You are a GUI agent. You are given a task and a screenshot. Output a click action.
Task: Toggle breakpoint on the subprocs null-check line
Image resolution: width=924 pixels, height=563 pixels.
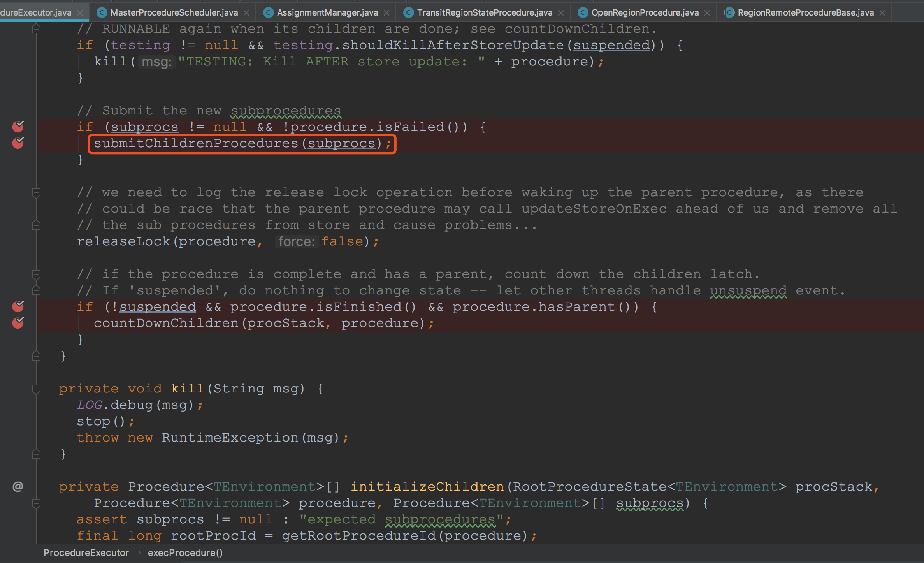pos(18,127)
